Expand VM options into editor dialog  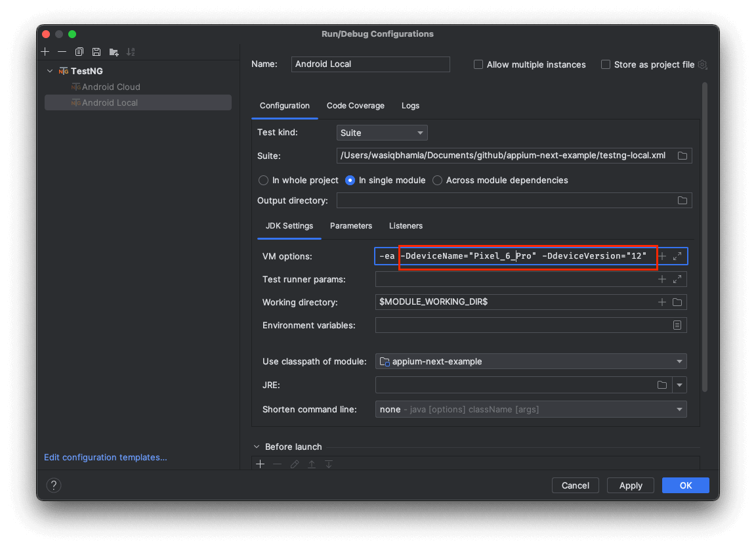677,256
